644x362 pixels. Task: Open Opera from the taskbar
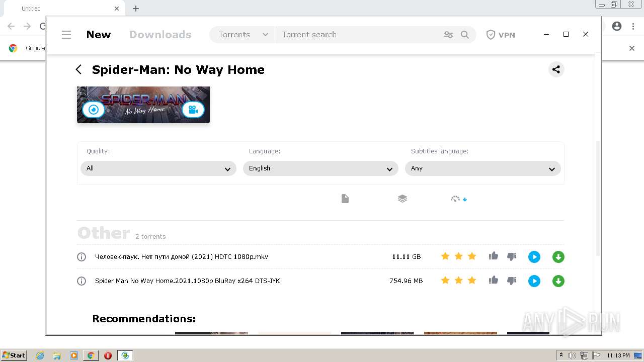point(108,355)
